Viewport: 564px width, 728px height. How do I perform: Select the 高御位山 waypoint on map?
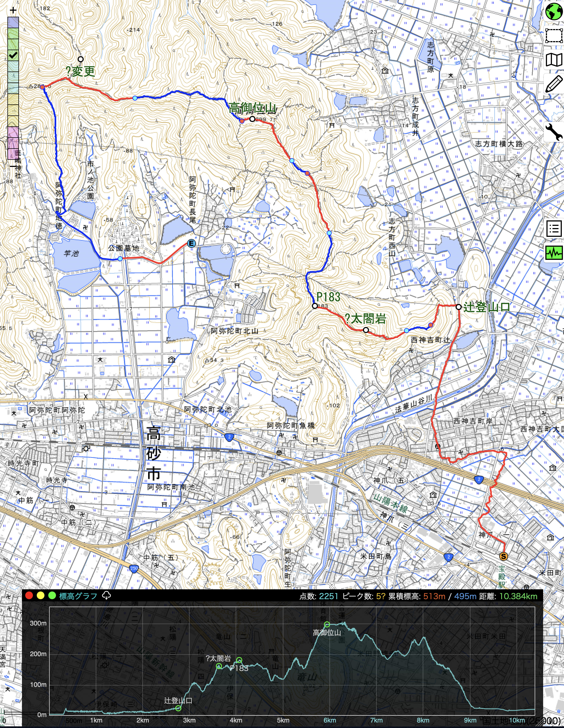point(252,119)
